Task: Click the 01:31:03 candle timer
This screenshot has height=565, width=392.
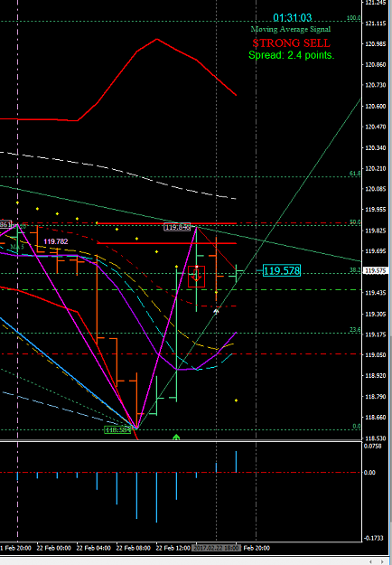Action: click(x=293, y=18)
